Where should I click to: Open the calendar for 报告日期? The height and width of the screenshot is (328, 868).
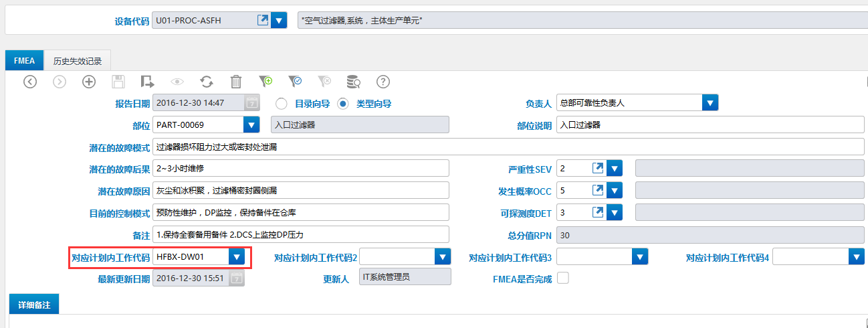251,103
